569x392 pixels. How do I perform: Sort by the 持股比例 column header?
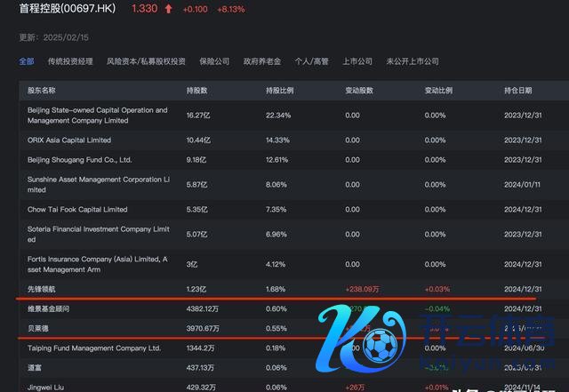coord(280,91)
